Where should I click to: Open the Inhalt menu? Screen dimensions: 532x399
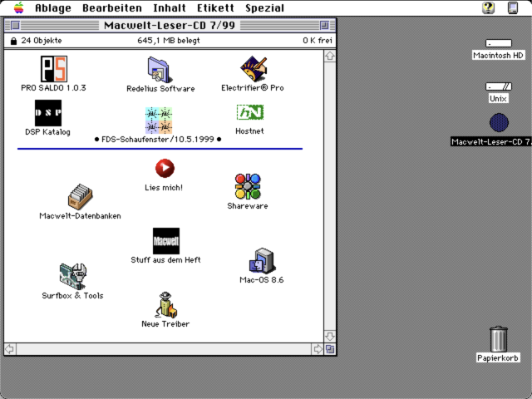(170, 7)
